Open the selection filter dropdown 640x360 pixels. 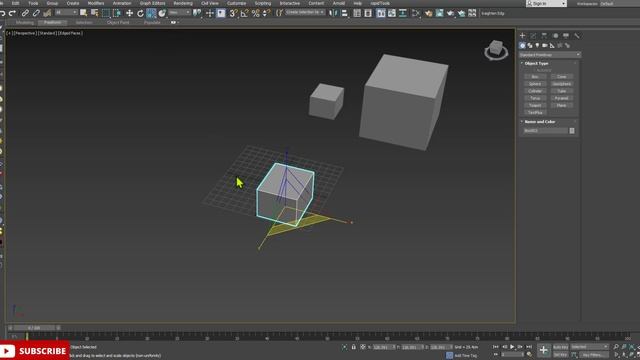click(x=66, y=13)
